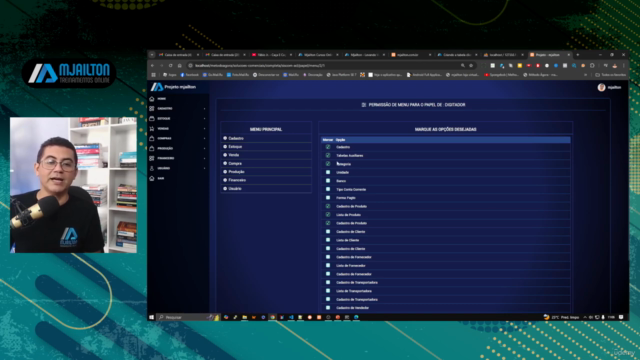
Task: Expand the Vendas sidebar submenu arrow
Action: (204, 129)
